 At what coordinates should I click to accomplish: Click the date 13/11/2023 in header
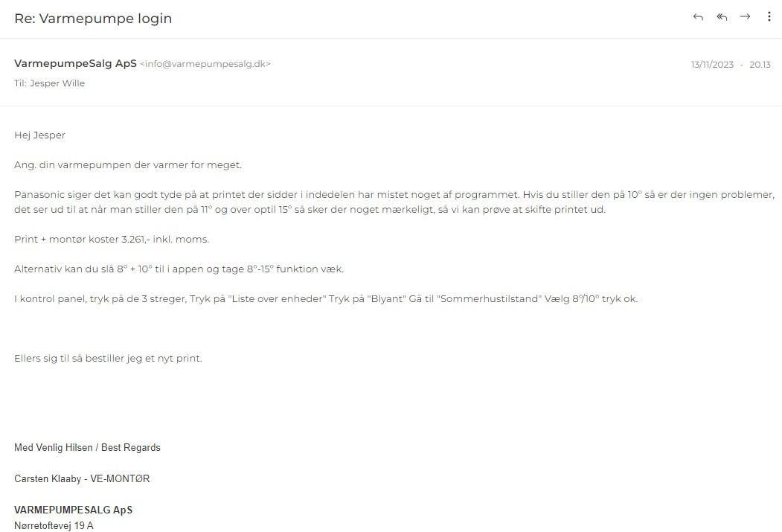coord(712,65)
